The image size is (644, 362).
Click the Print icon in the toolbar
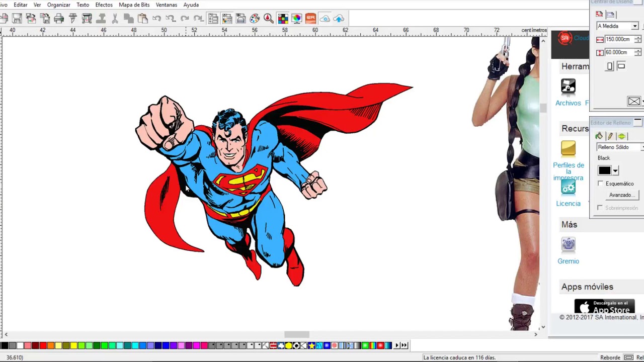(x=59, y=19)
